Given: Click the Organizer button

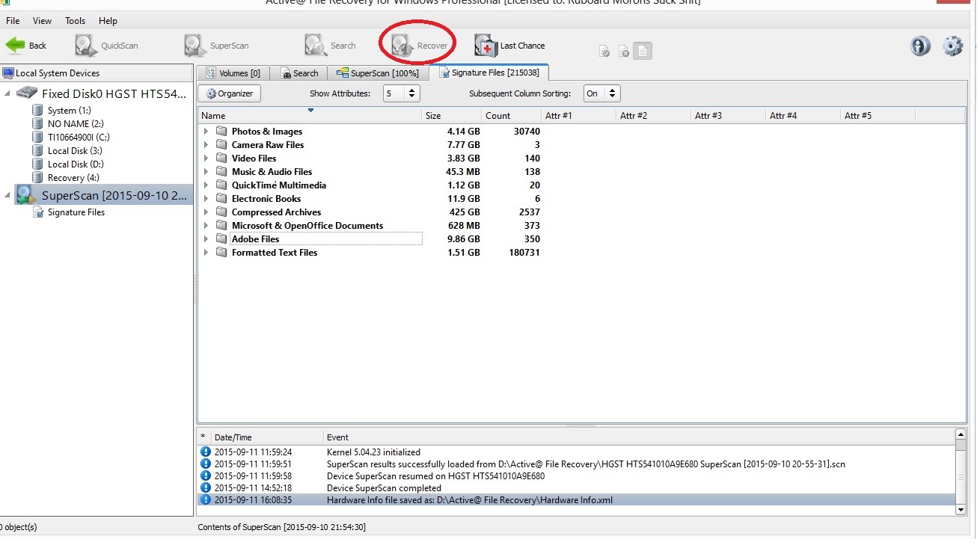Looking at the screenshot, I should [x=230, y=93].
